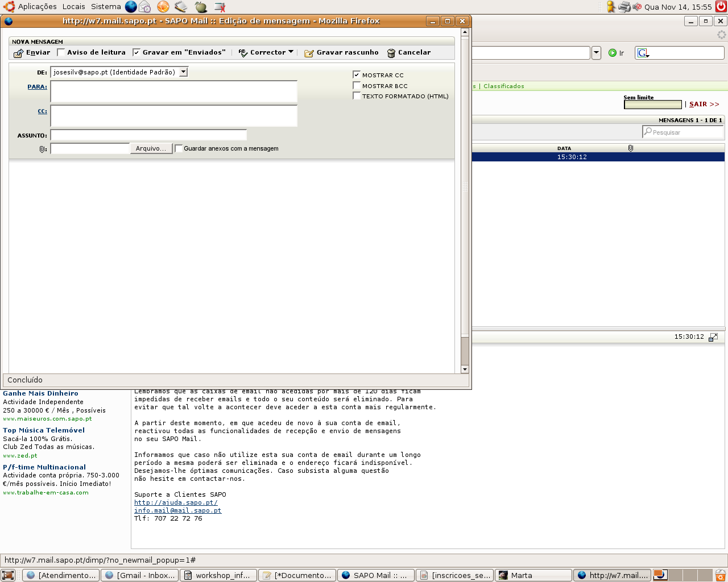
Task: Click the window with red X launcher
Action: point(220,7)
